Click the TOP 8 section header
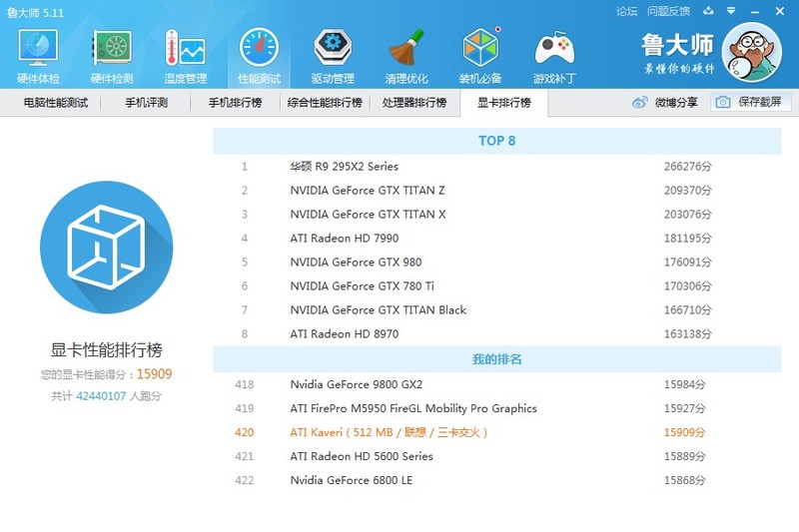The height and width of the screenshot is (532, 799). pos(496,141)
